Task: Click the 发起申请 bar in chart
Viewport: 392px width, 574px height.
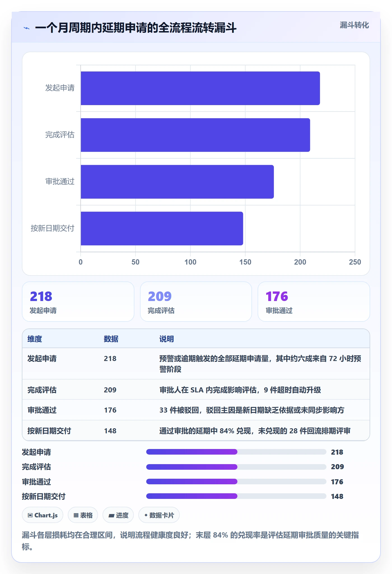Action: [200, 88]
